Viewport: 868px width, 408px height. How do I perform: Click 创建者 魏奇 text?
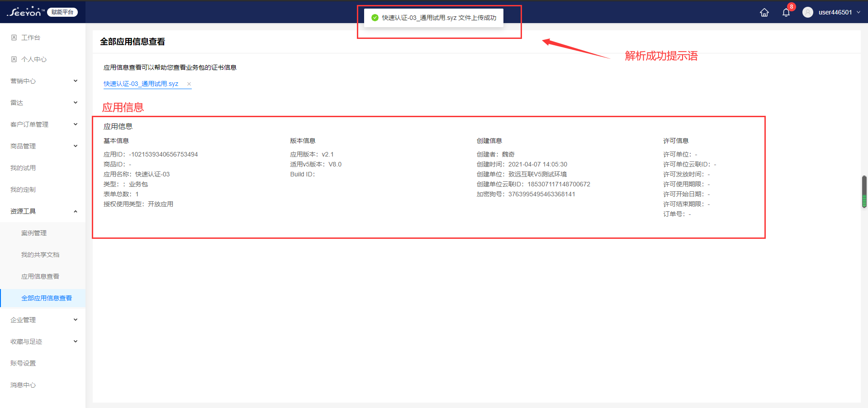click(496, 154)
